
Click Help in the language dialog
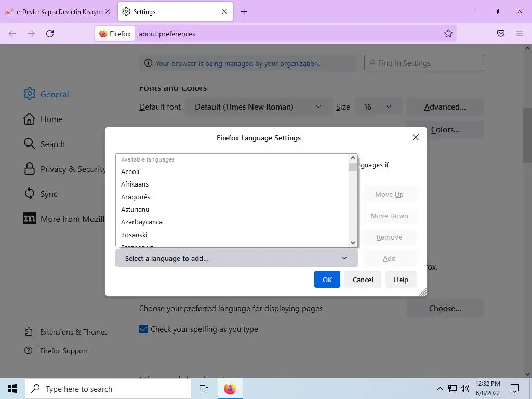(x=401, y=279)
